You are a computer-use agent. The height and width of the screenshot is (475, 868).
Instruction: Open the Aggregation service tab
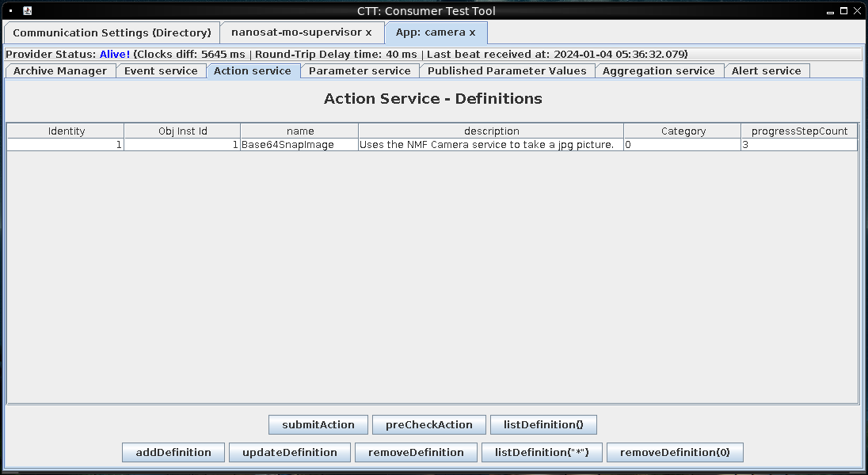pos(658,71)
